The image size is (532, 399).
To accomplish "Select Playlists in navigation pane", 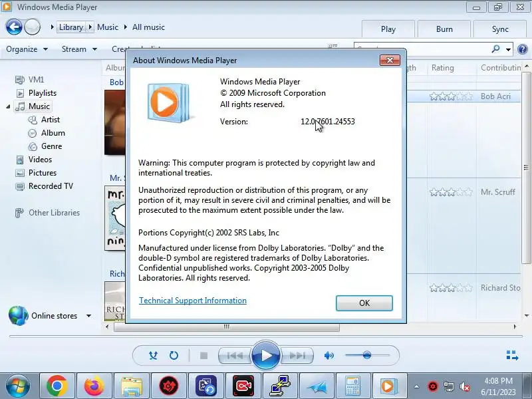I will click(36, 93).
